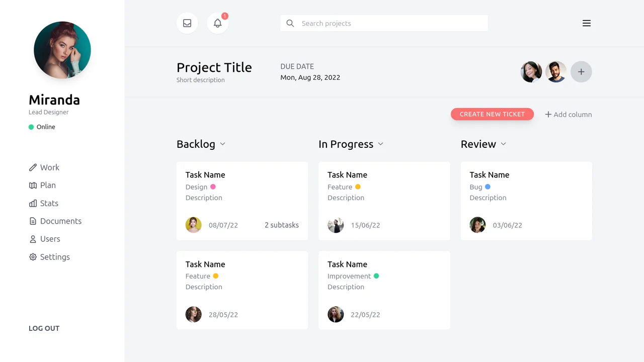644x362 pixels.
Task: Click assignee avatar on 22/05/22 task
Action: pos(336,315)
